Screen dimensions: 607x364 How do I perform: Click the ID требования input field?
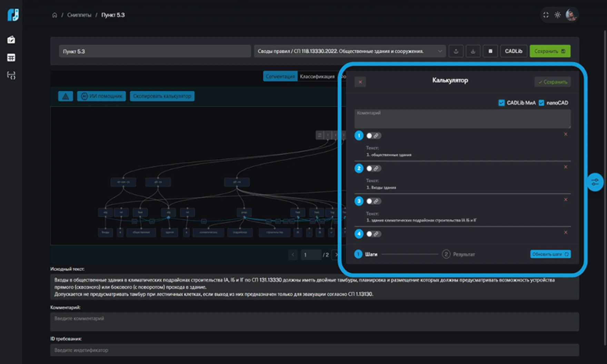(314, 350)
